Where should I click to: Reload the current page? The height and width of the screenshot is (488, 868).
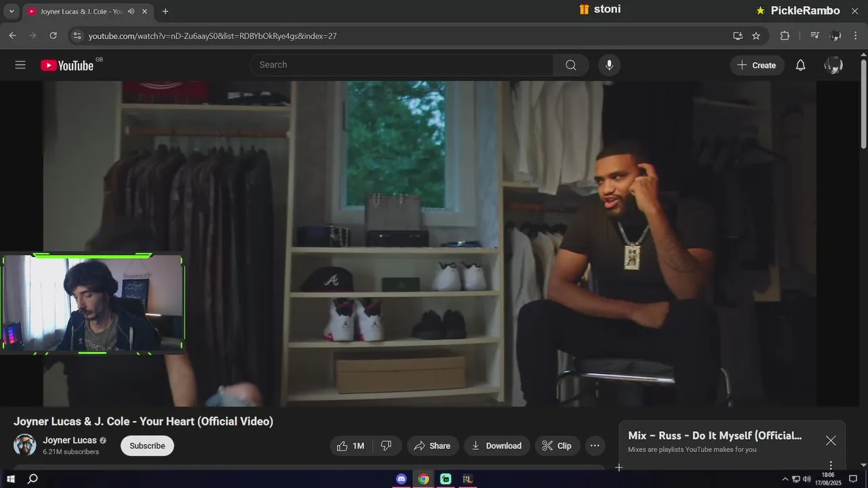[53, 36]
